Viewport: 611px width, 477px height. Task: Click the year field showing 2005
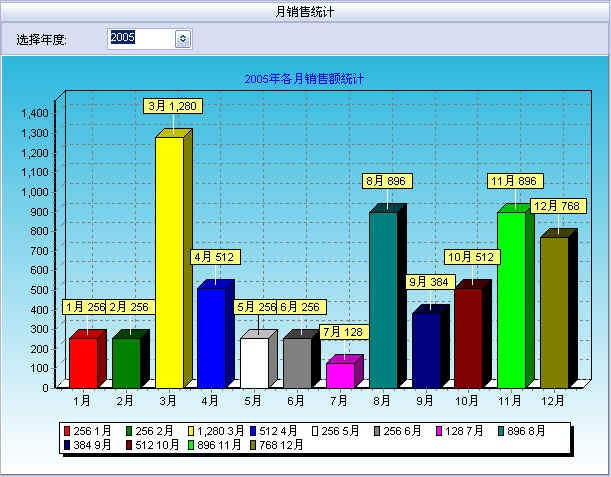pyautogui.click(x=140, y=38)
